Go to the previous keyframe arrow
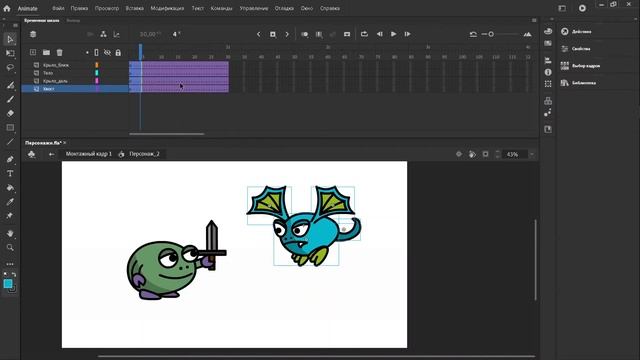The width and height of the screenshot is (640, 360). point(259,34)
